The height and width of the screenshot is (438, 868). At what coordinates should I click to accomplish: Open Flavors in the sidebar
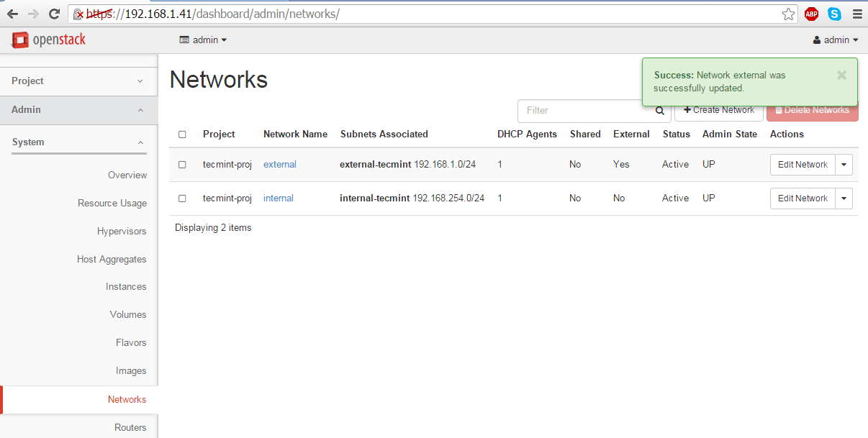click(x=131, y=343)
